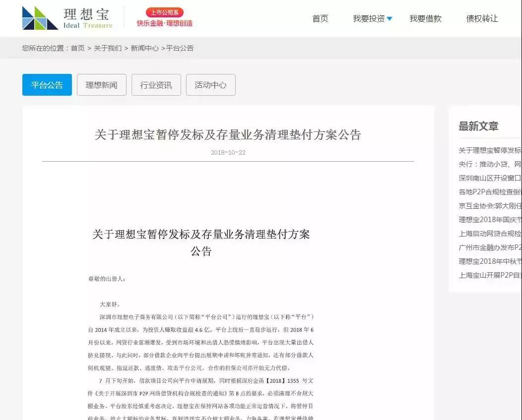Go to 首页 in the top navigation
The width and height of the screenshot is (522, 420).
[320, 18]
